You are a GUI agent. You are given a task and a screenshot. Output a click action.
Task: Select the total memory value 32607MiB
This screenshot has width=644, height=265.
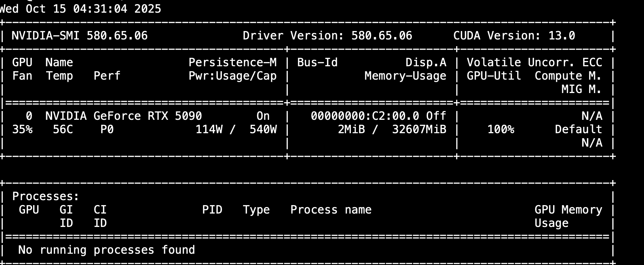(419, 129)
